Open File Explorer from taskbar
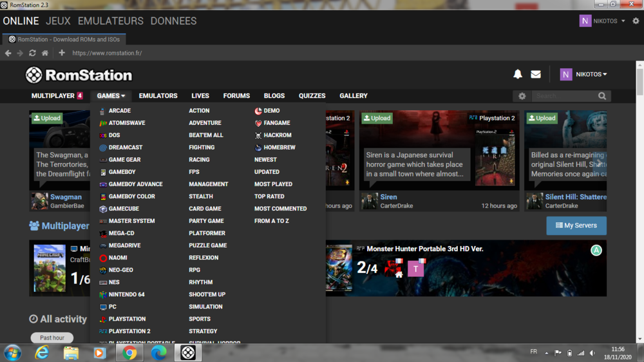Screen dimensions: 644x362 coord(71,352)
